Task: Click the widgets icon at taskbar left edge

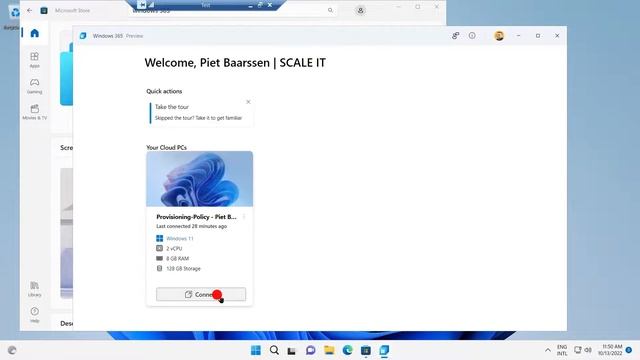Action: tap(12, 350)
